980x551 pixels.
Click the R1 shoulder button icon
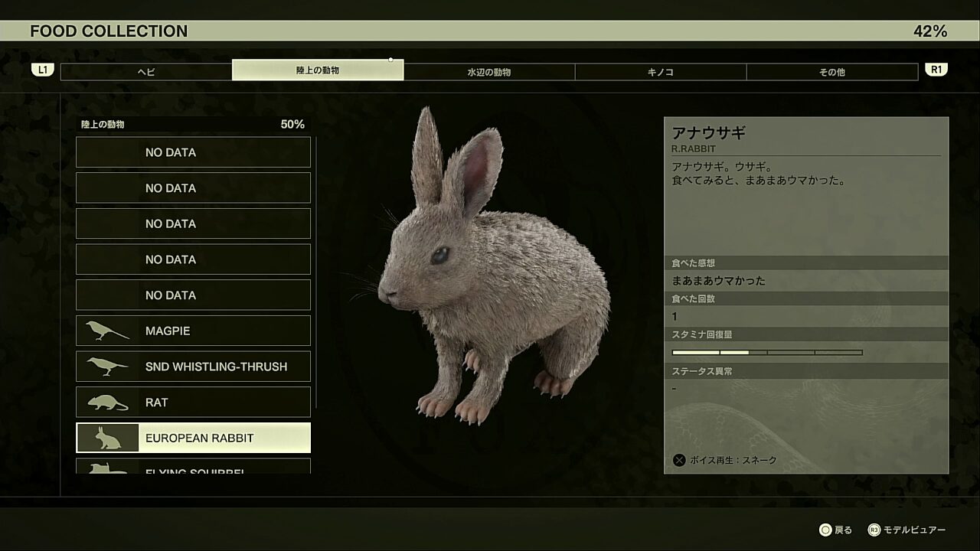click(x=936, y=70)
